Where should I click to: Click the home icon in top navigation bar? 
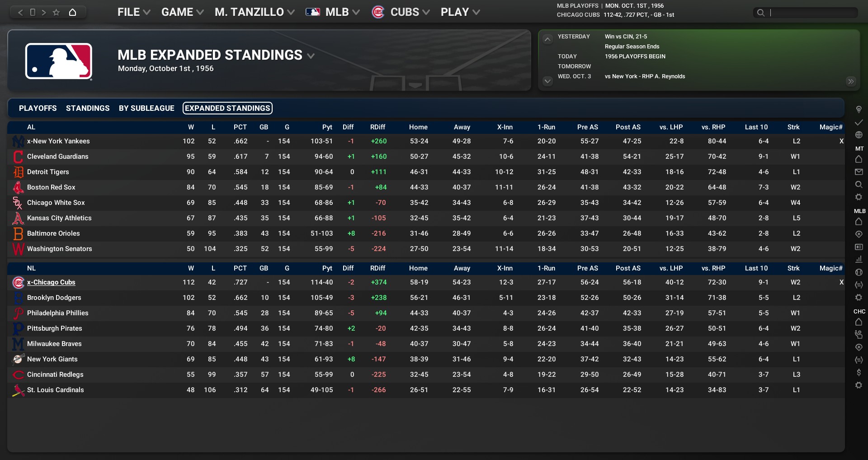[x=72, y=12]
